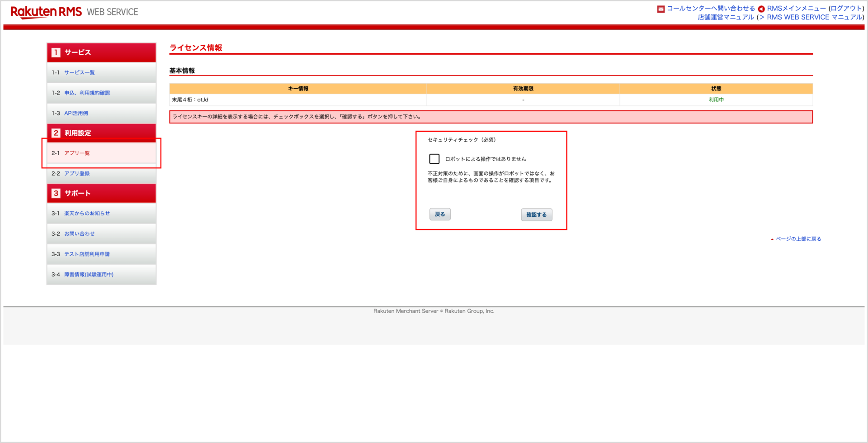Click the numbered badge 3 on サポート header
The image size is (868, 443).
click(55, 193)
